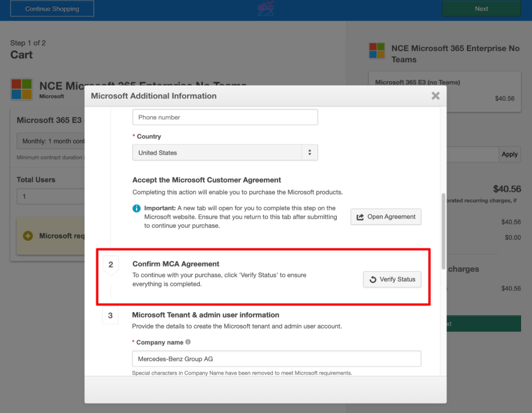Click the dialog's vertical scrollbar
The height and width of the screenshot is (413, 532).
[x=443, y=229]
